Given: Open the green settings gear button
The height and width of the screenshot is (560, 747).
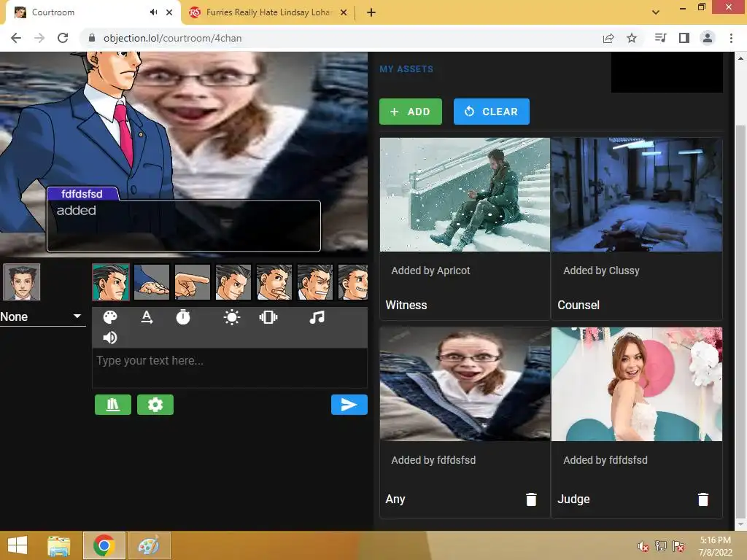Looking at the screenshot, I should [x=155, y=405].
